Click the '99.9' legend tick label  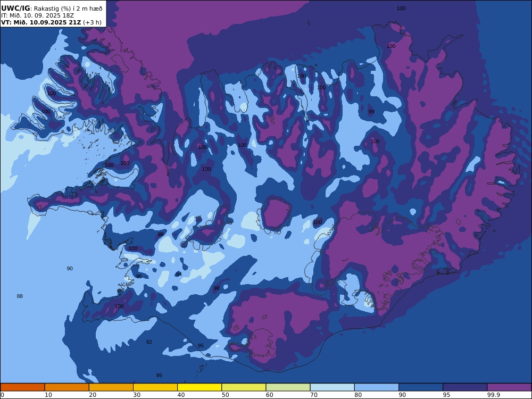coord(493,395)
